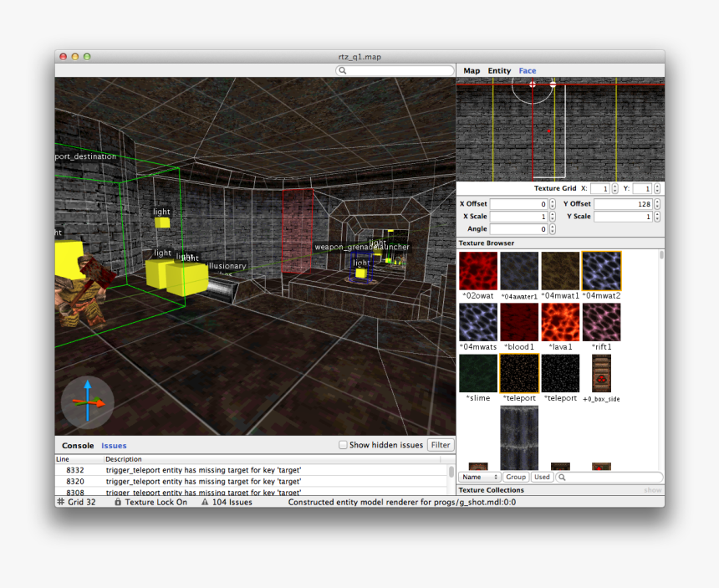Click the Texture Grid X stepper
Screen dimensions: 719x588
pyautogui.click(x=614, y=188)
